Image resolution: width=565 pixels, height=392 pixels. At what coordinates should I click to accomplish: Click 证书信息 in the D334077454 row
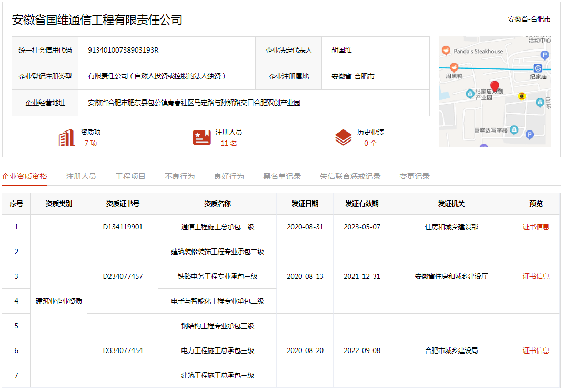click(x=536, y=350)
